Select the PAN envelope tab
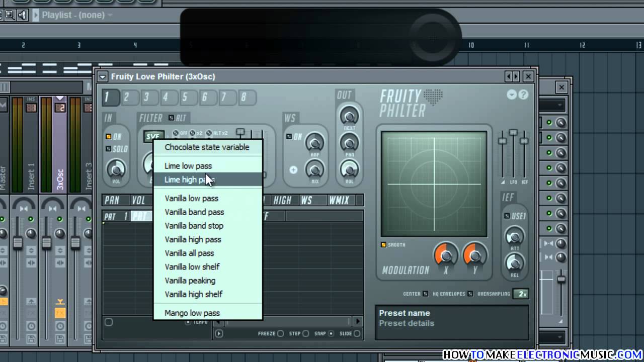Viewport: 644px width, 362px height. 113,201
